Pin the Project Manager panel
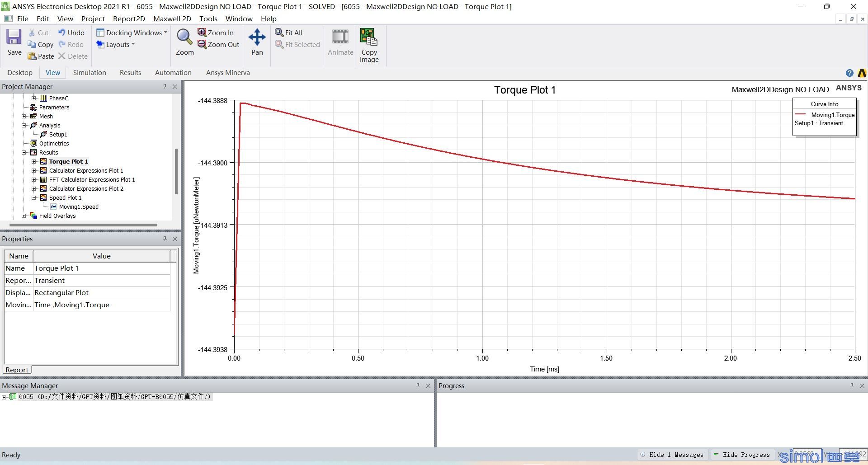This screenshot has width=868, height=465. coord(165,86)
